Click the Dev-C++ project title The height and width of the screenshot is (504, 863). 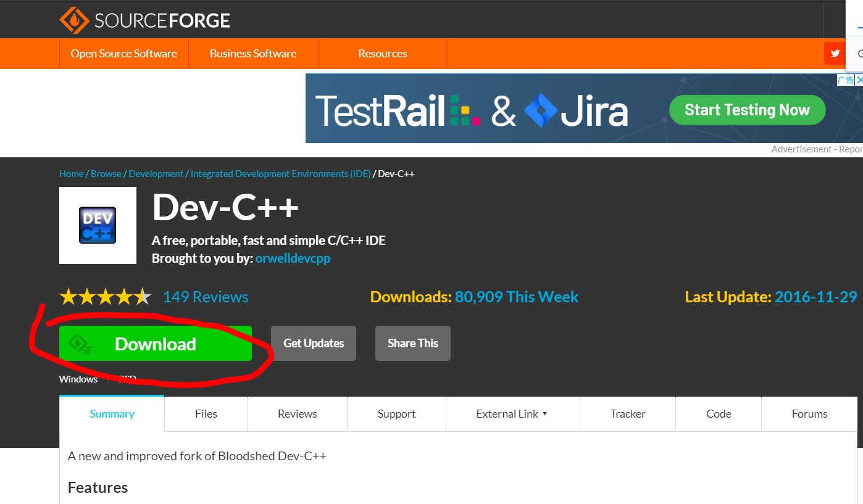click(x=225, y=207)
